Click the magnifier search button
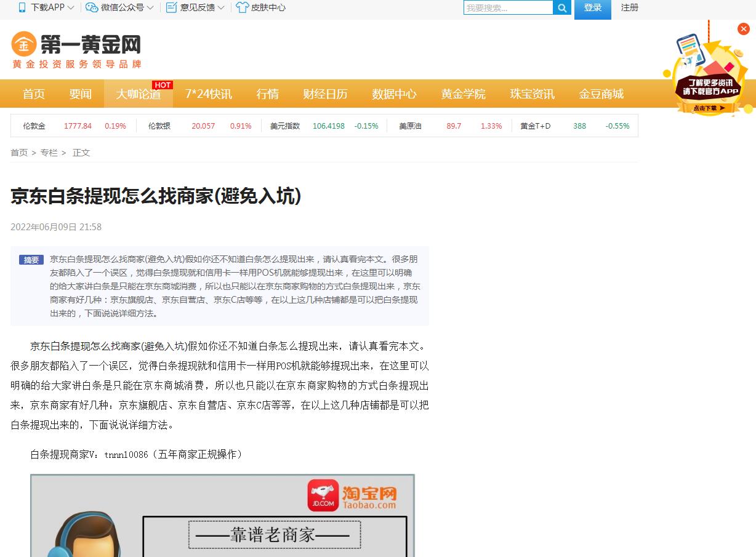This screenshot has width=756, height=557. click(562, 8)
